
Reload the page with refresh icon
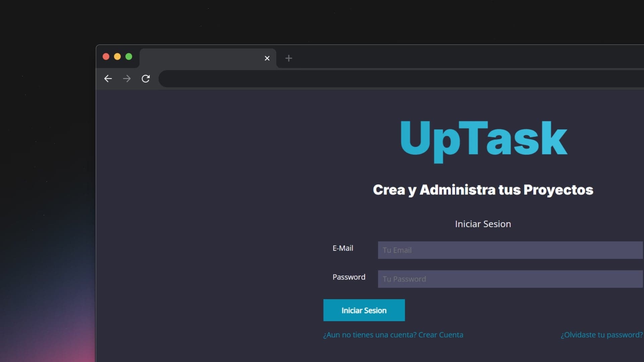tap(146, 79)
